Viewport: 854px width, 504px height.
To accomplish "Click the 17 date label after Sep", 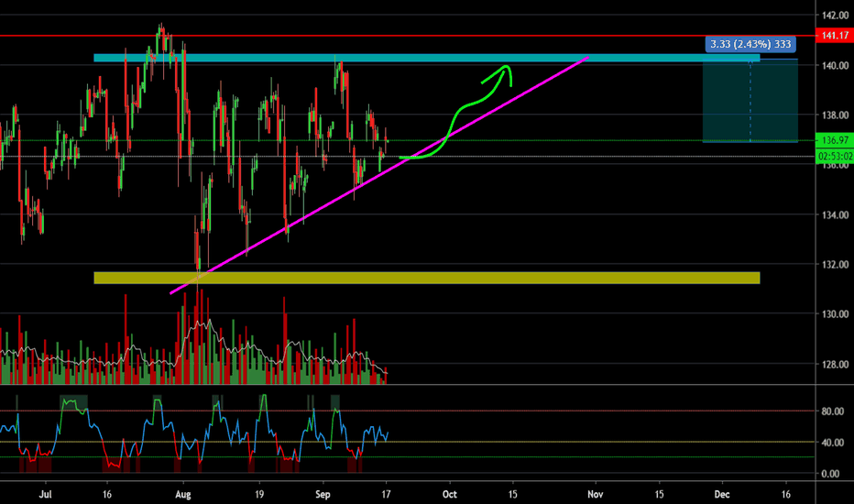I will pyautogui.click(x=386, y=494).
